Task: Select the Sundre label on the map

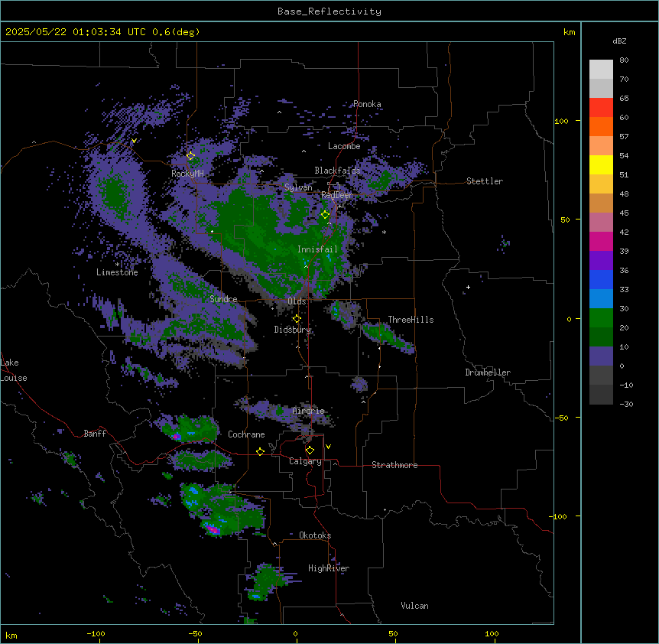Action: [223, 299]
